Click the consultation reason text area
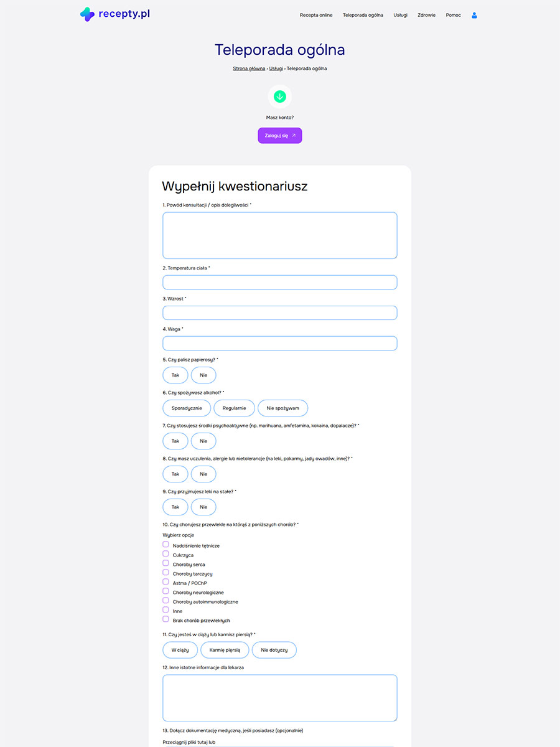 280,235
